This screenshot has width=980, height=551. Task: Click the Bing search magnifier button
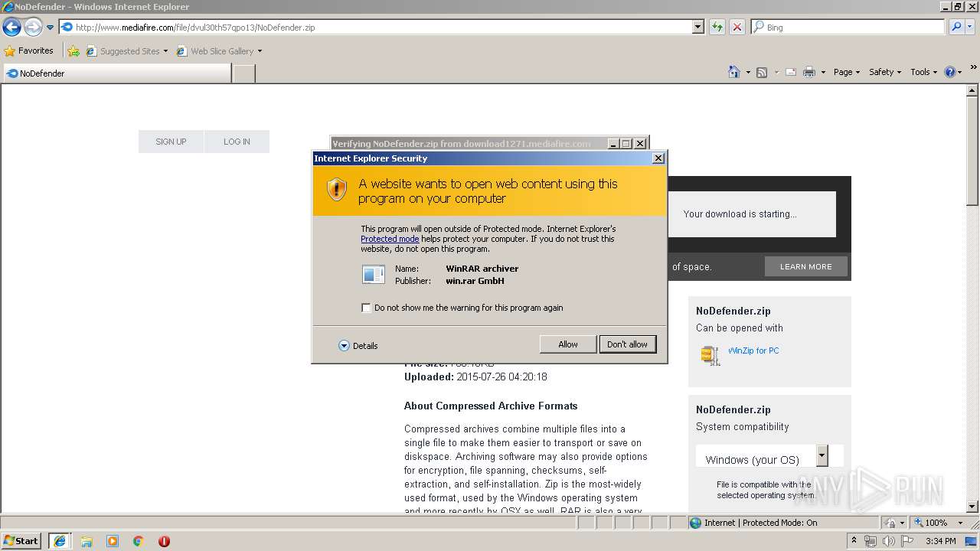[956, 27]
